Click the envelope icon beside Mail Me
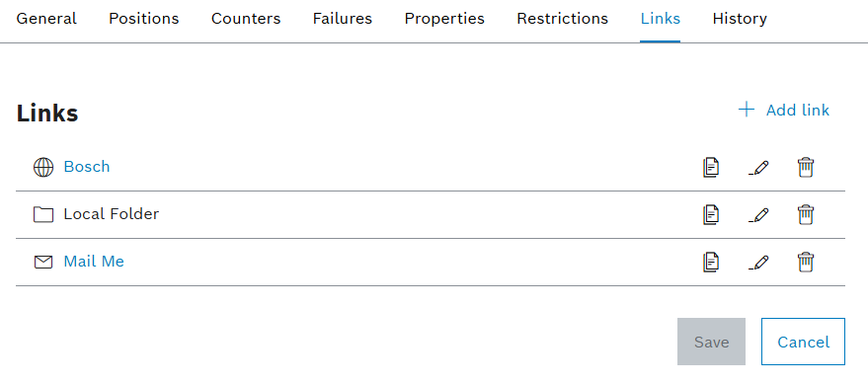Screen dimensions: 868x384 click(x=43, y=262)
